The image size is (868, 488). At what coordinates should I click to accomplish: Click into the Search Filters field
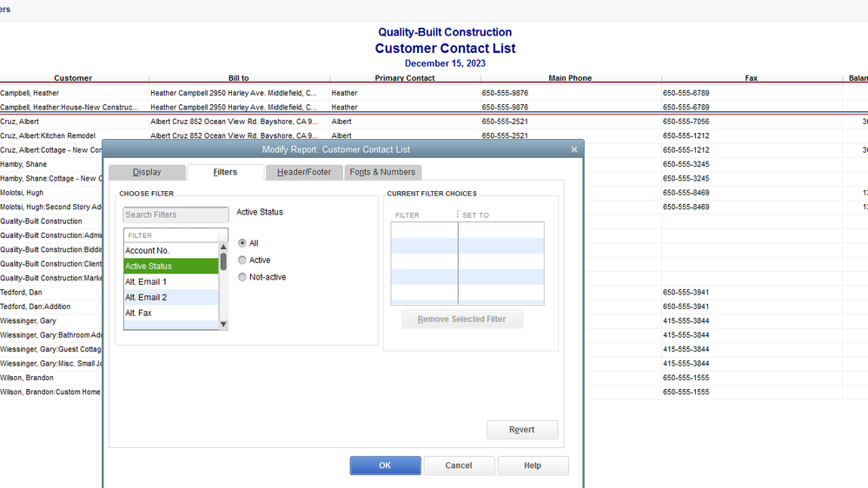[x=176, y=214]
